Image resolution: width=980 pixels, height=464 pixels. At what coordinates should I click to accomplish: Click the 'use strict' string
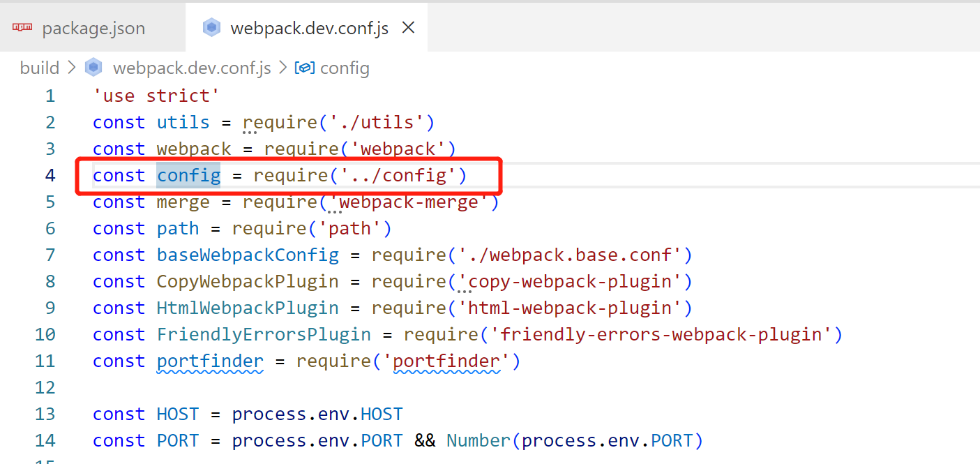tap(157, 96)
